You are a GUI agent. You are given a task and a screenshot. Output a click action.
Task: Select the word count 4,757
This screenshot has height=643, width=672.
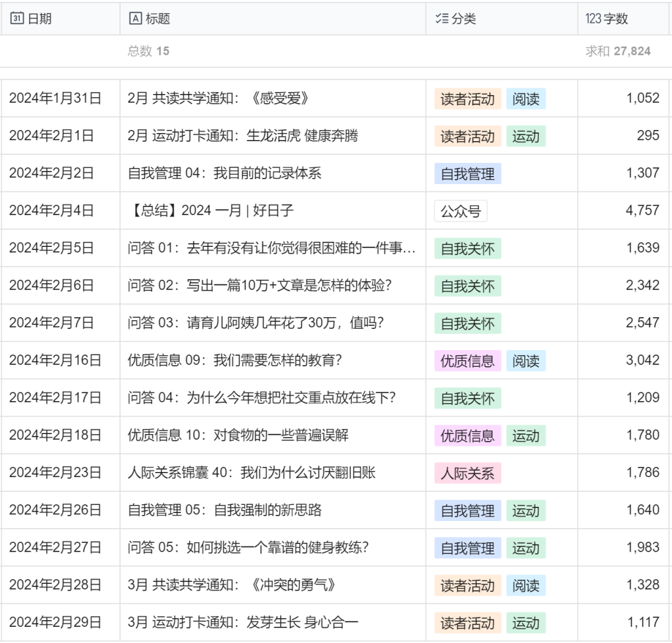642,211
